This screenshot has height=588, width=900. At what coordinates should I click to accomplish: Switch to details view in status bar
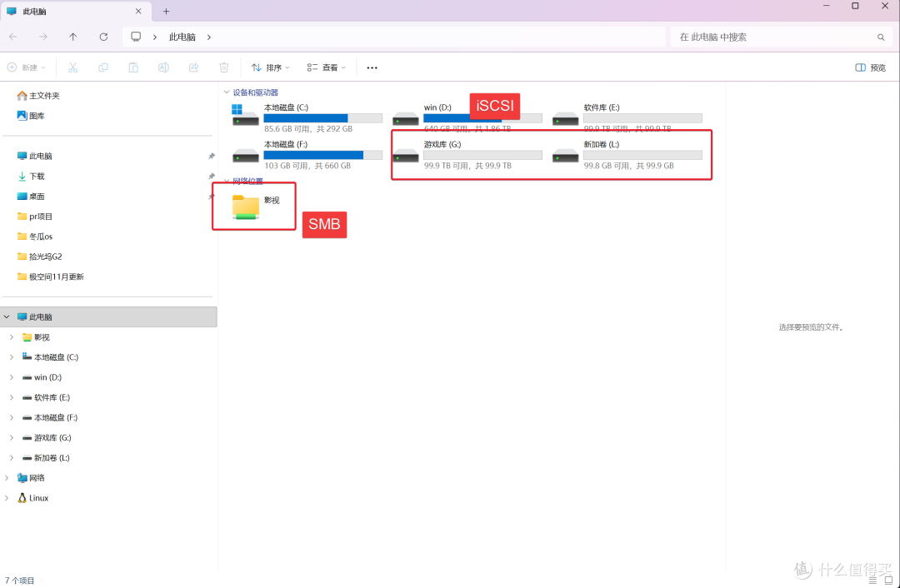point(872,581)
